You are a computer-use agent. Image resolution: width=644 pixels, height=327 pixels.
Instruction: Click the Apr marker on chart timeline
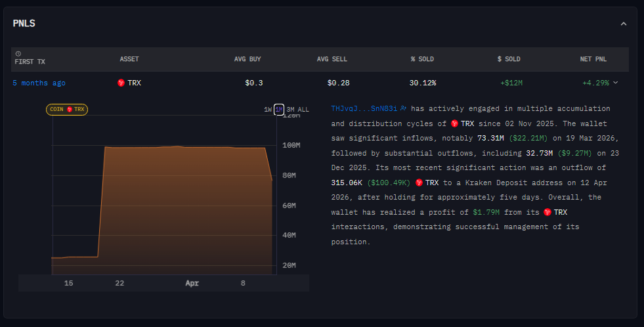click(192, 283)
